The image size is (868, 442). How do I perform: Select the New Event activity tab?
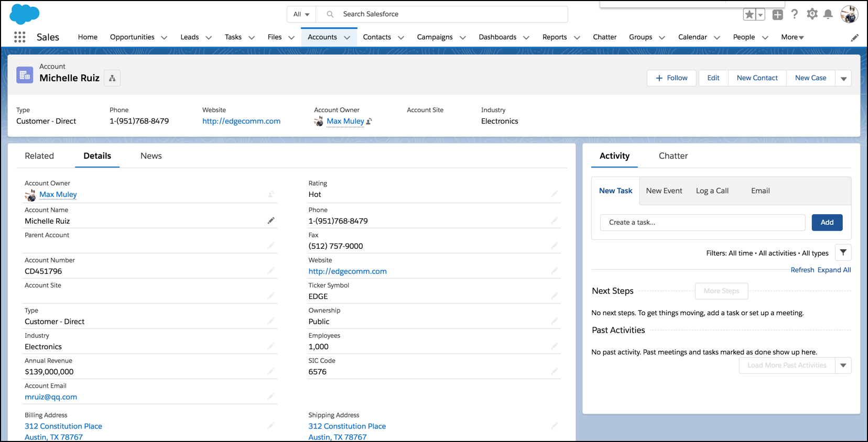click(664, 191)
